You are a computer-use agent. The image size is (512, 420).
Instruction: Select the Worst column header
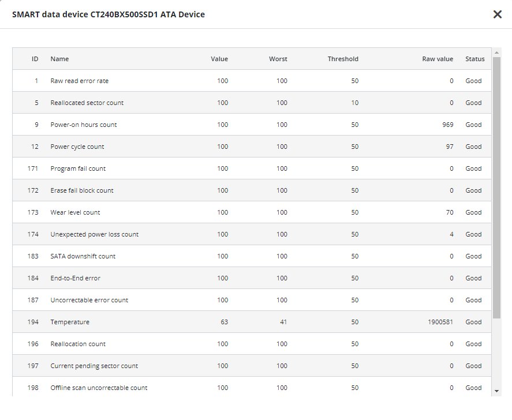[x=278, y=59]
